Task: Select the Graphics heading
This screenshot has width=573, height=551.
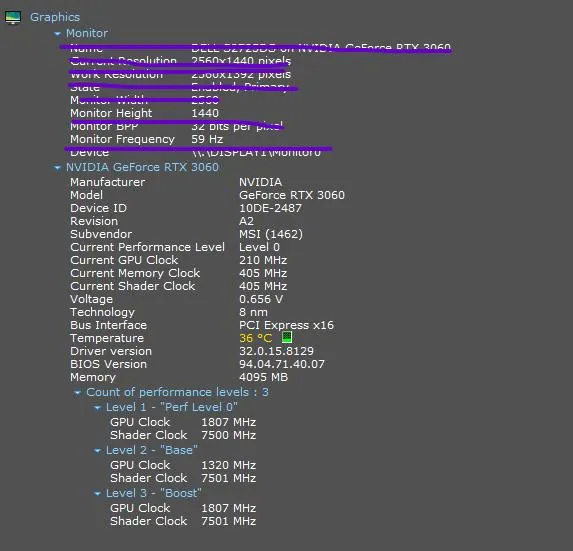Action: (x=55, y=17)
